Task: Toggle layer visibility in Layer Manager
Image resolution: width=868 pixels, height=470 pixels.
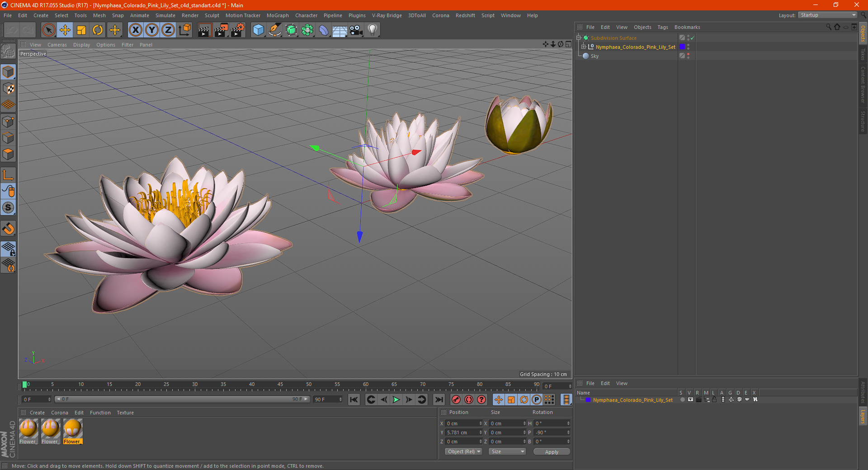Action: pyautogui.click(x=690, y=399)
